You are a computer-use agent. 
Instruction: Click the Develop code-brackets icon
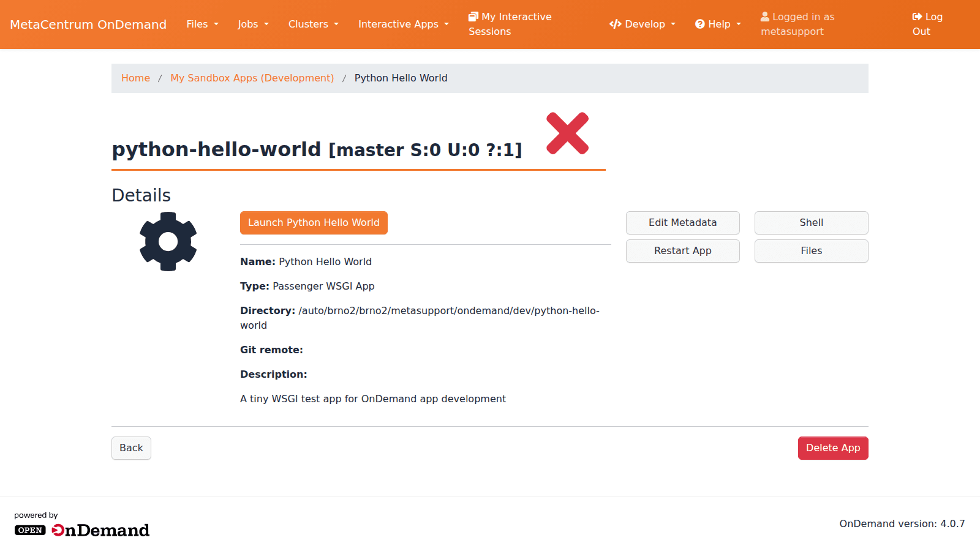pos(615,24)
